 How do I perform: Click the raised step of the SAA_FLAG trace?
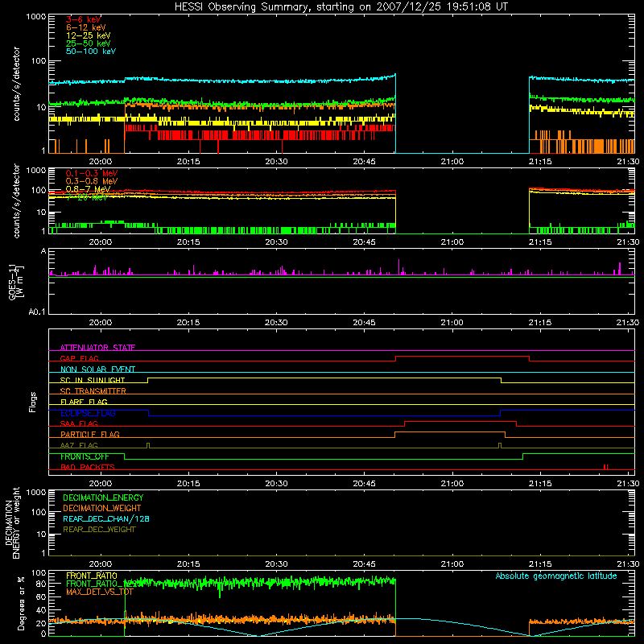click(460, 421)
